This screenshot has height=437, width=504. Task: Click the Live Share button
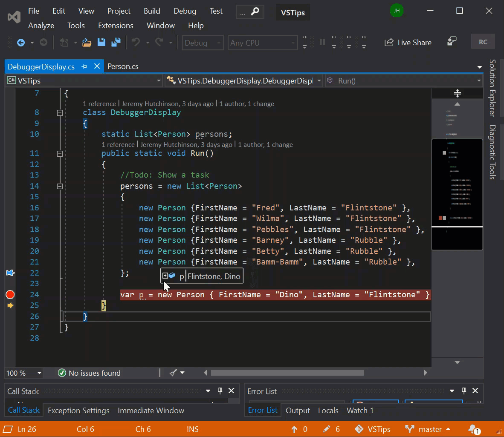[408, 43]
